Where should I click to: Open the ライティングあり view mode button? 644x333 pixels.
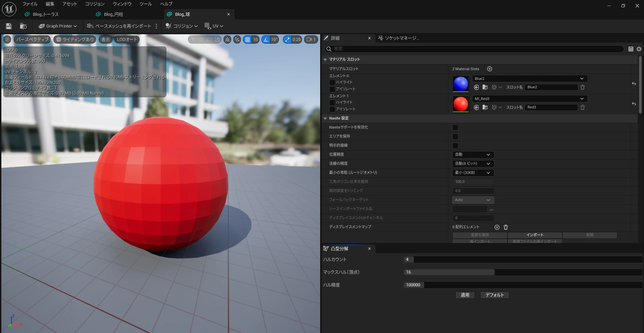click(75, 40)
